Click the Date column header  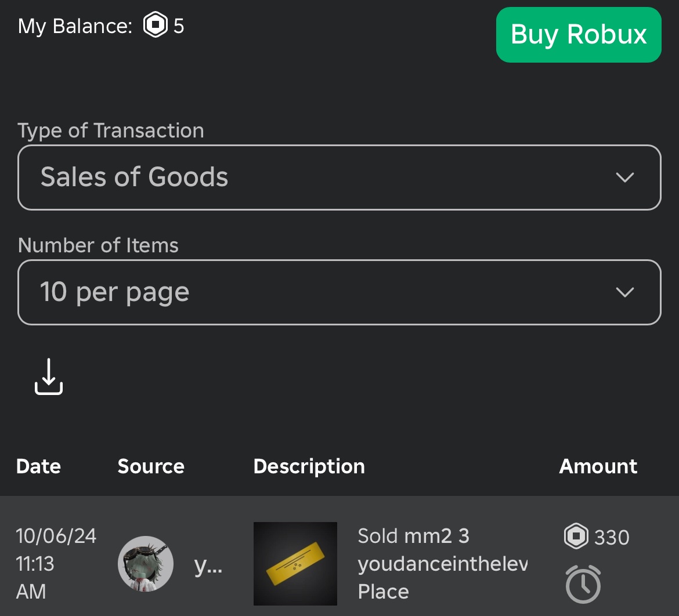(38, 466)
